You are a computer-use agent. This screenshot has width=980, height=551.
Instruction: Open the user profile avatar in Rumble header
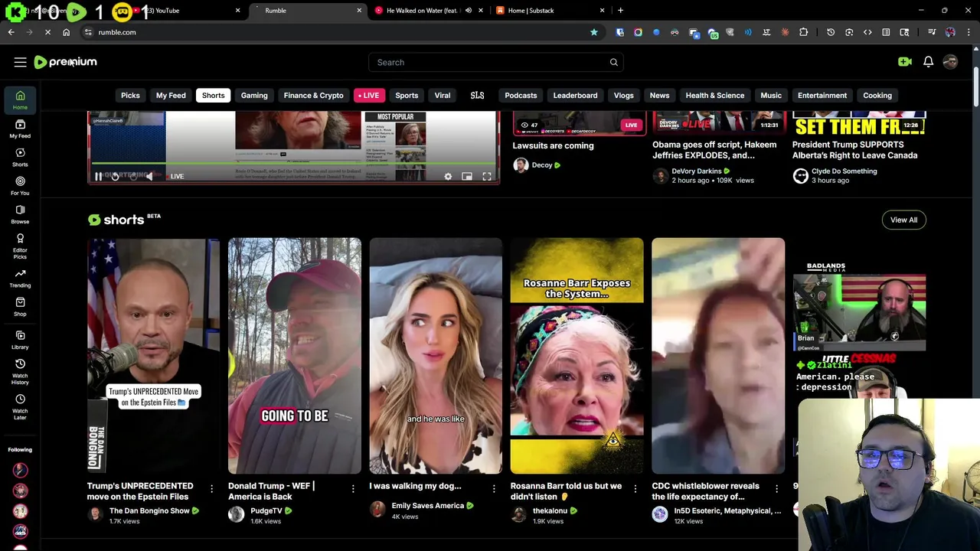tap(950, 62)
